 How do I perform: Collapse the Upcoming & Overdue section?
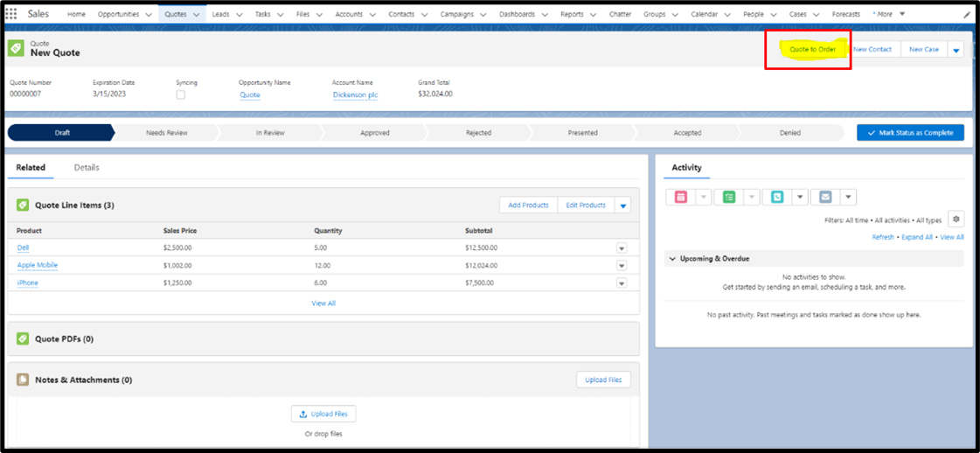coord(671,259)
